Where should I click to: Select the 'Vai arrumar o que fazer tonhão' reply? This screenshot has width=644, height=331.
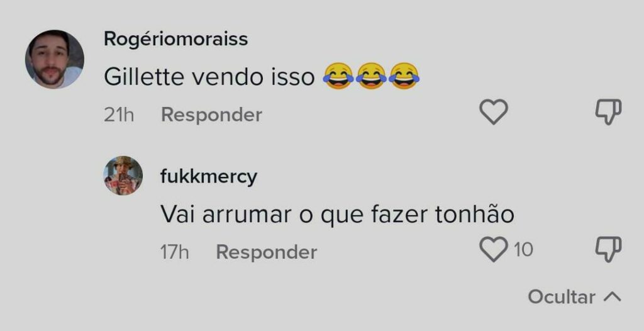click(x=337, y=214)
